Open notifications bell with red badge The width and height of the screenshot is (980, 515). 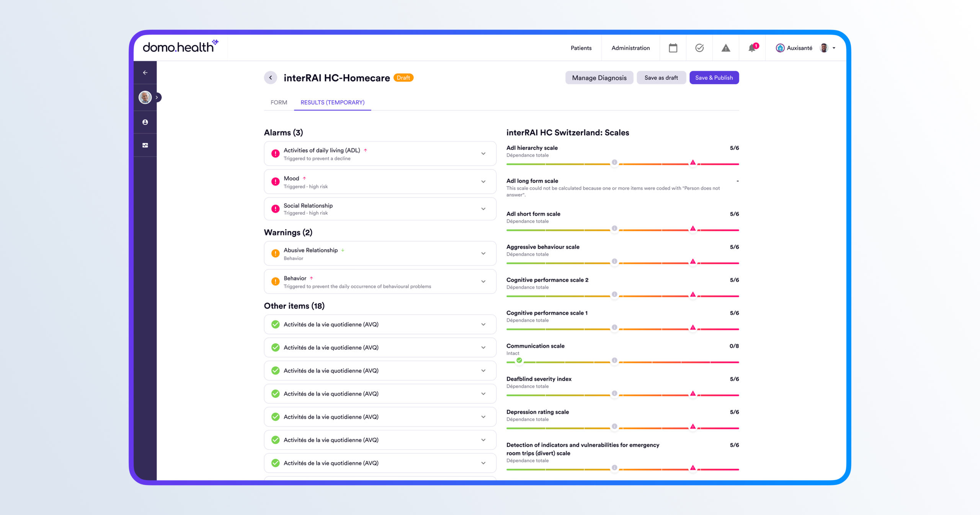coord(752,48)
